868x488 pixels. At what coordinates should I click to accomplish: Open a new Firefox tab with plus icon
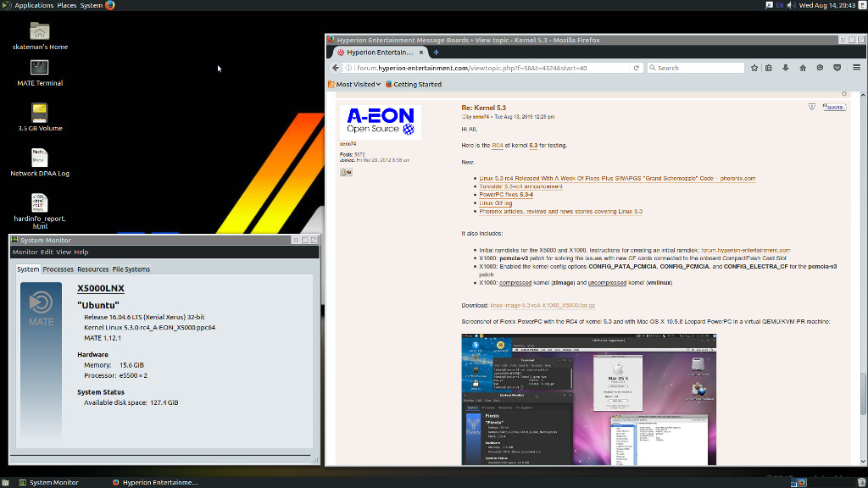(x=437, y=53)
